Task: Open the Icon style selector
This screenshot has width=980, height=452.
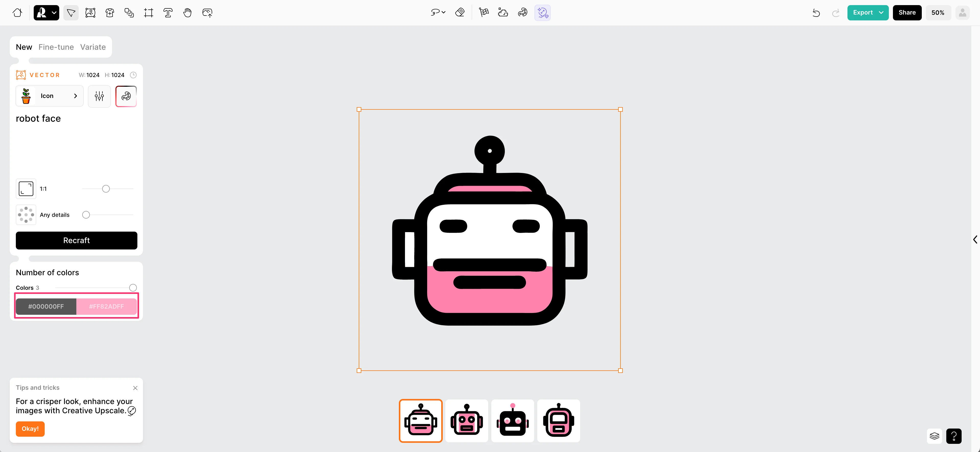Action: pos(50,96)
